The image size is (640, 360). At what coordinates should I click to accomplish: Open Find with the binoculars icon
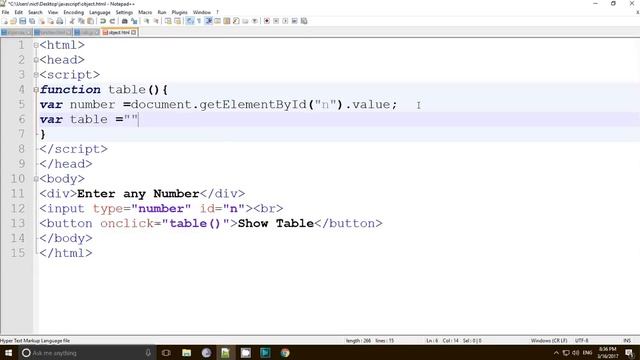pyautogui.click(x=124, y=21)
